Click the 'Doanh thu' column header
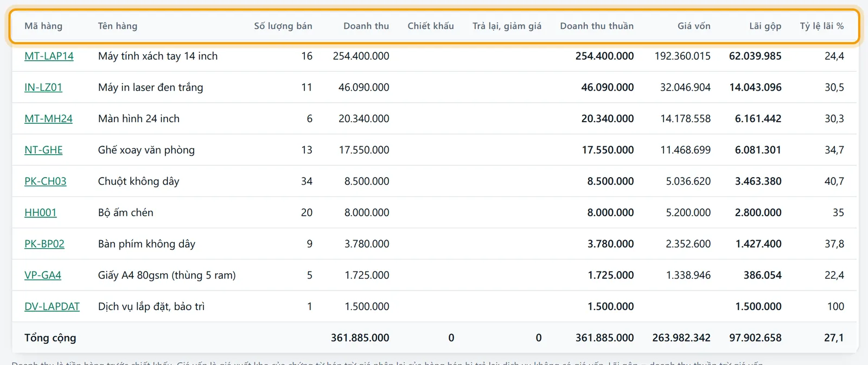868x365 pixels. (x=366, y=26)
